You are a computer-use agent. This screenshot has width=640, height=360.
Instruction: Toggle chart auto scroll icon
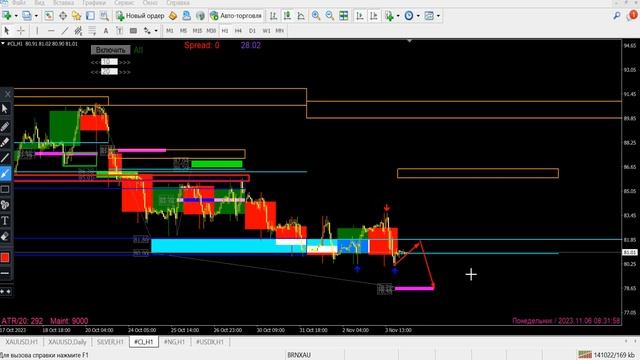360,16
